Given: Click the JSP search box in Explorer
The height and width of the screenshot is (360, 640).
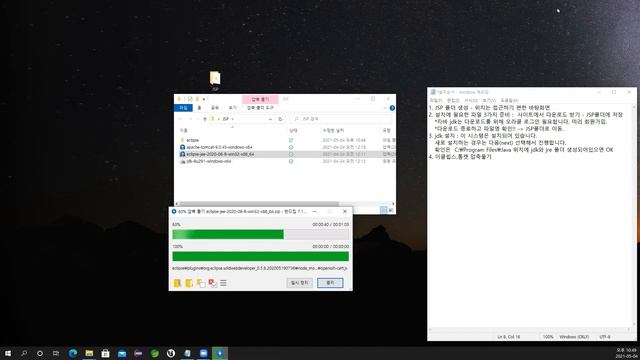Looking at the screenshot, I should pos(340,119).
